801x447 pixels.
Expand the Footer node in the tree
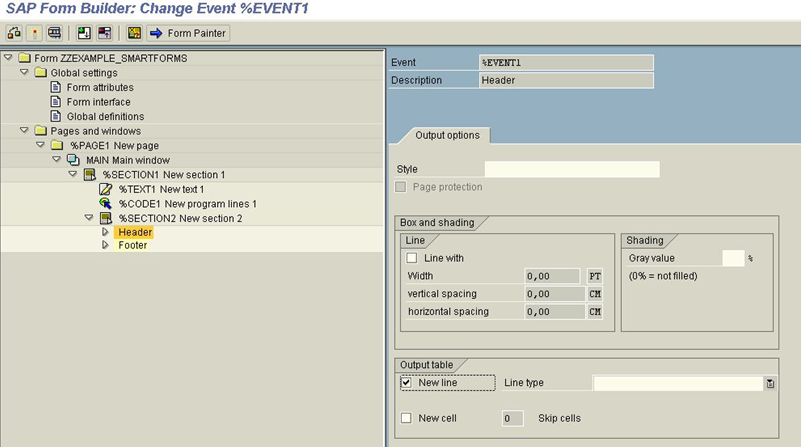pos(105,245)
